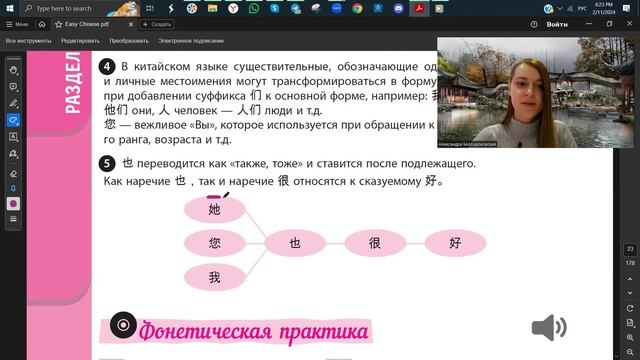Image resolution: width=640 pixels, height=360 pixels.
Task: Click numbered bullet 5 circle
Action: (x=107, y=164)
